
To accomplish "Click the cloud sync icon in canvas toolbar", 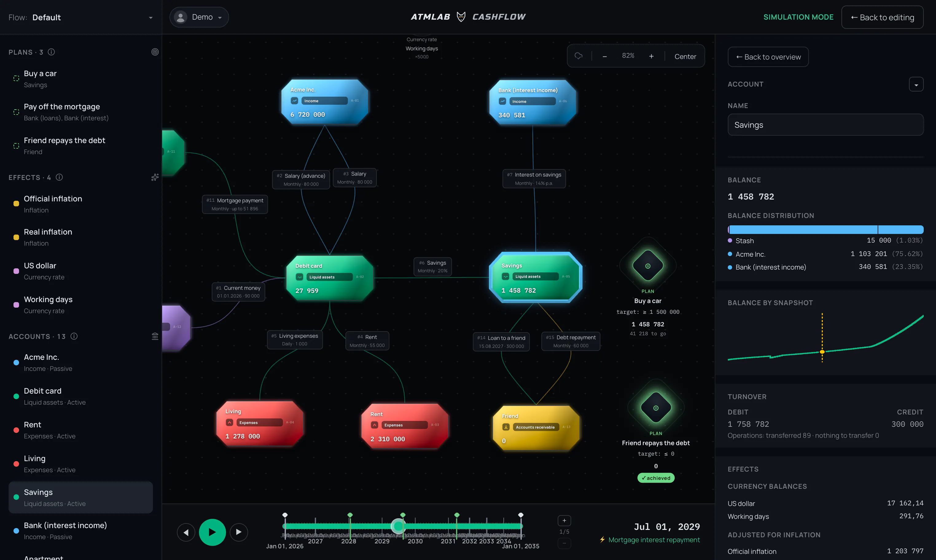I will 579,56.
